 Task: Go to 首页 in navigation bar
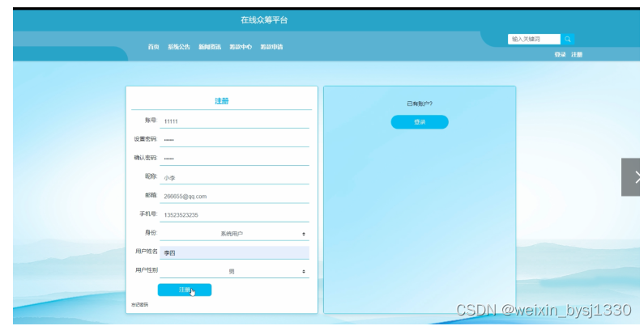153,47
